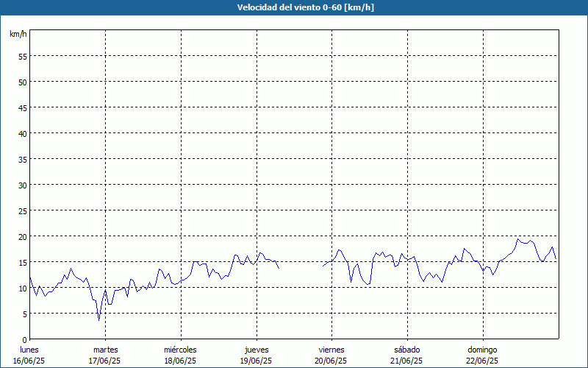Click the "miércoles" day label
This screenshot has width=588, height=368.
pyautogui.click(x=180, y=350)
